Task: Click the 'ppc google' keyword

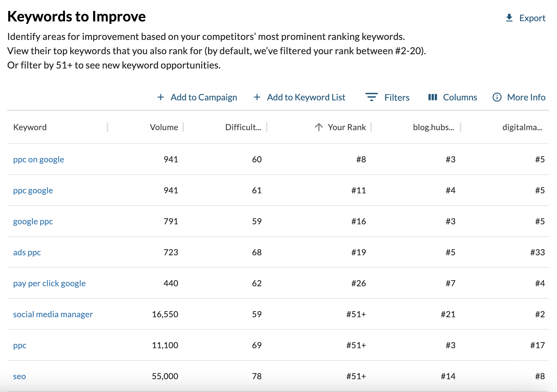Action: pos(33,190)
